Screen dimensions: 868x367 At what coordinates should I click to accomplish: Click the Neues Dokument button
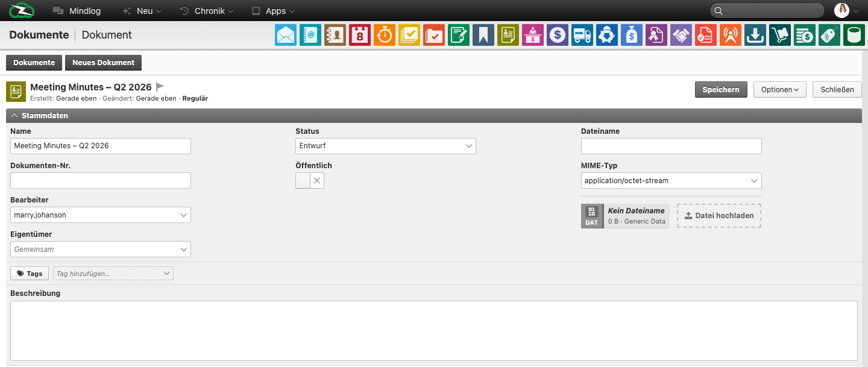103,63
